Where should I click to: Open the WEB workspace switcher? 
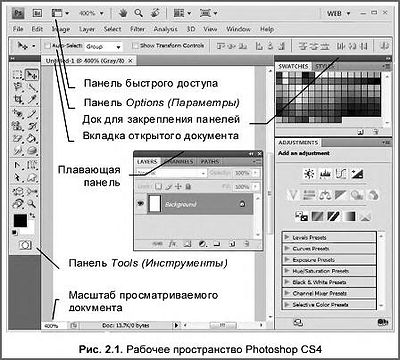click(x=338, y=13)
